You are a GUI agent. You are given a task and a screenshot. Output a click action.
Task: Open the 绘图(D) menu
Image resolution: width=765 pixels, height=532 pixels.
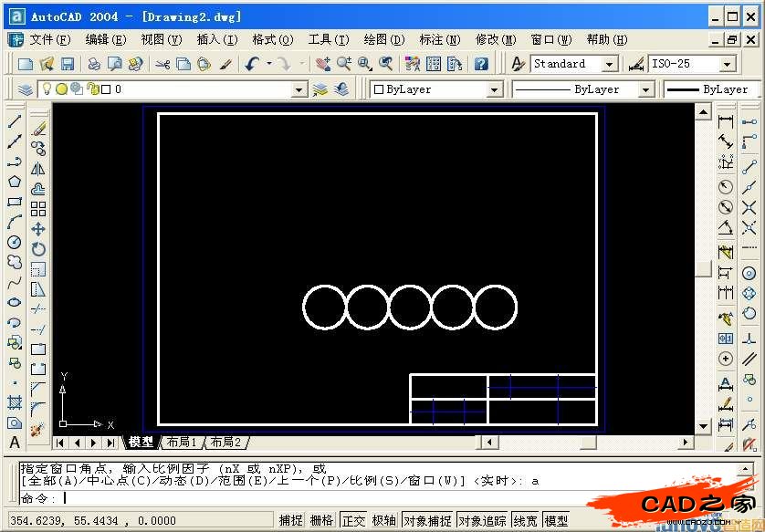pos(383,39)
